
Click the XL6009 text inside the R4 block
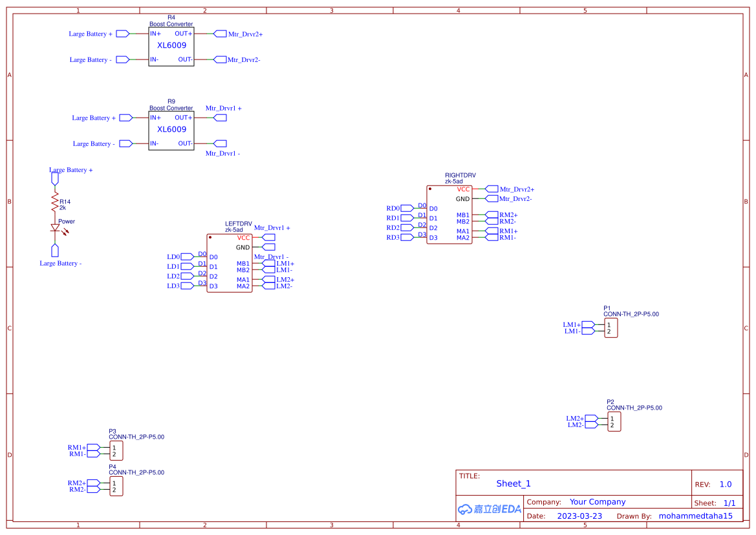coord(171,45)
